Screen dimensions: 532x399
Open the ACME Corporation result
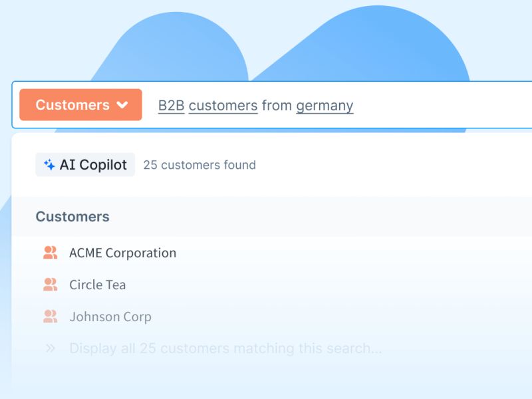coord(122,253)
